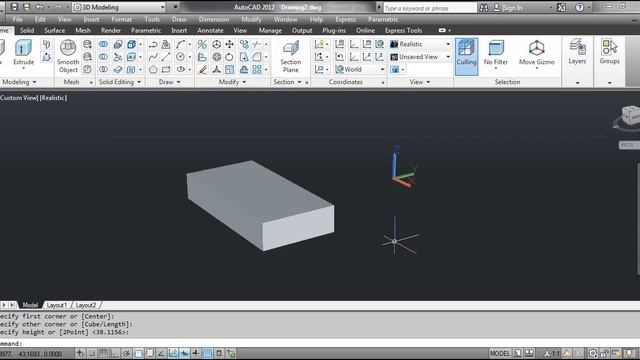Click the 3D Rotate icon in Modify
The image size is (640, 360).
tap(216, 57)
